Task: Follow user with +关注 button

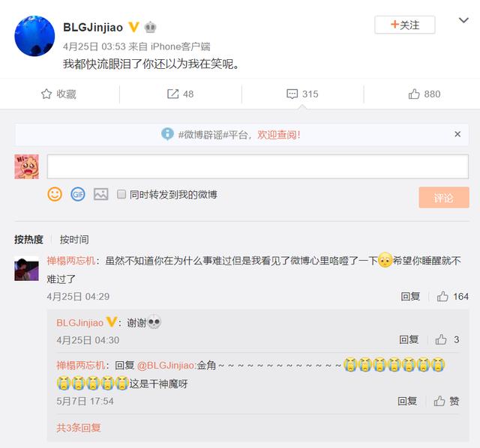Action: tap(405, 25)
